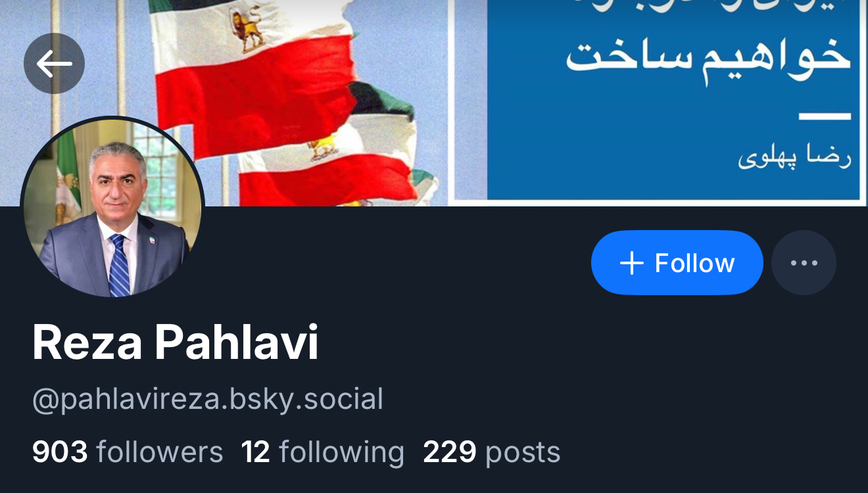Follow Reza Pahlavi's account
The image size is (868, 493).
677,263
